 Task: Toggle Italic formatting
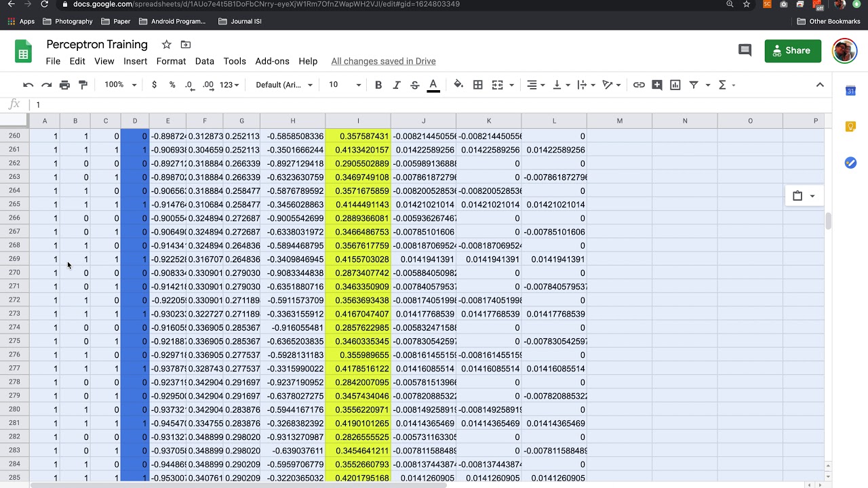click(397, 85)
